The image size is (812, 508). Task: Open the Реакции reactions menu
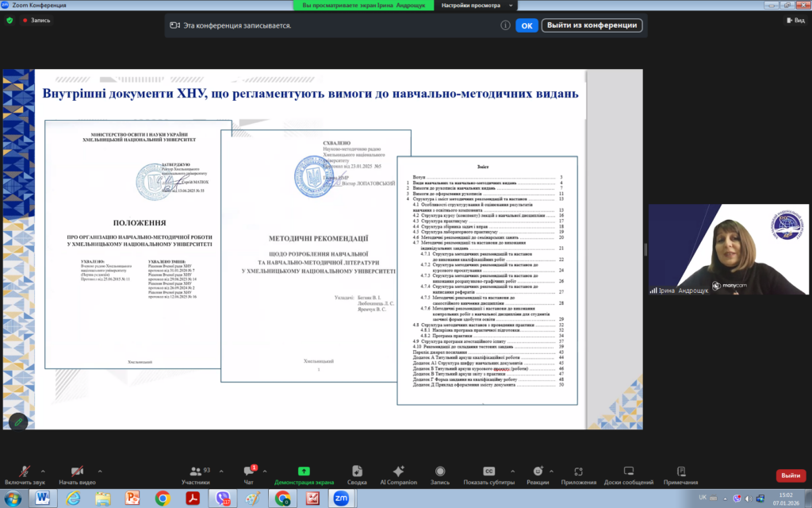pos(538,475)
